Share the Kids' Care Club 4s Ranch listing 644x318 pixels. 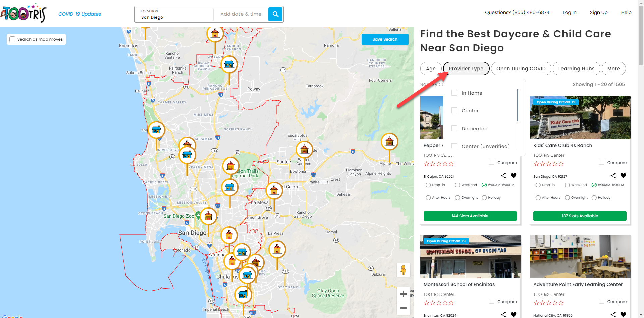(x=613, y=176)
